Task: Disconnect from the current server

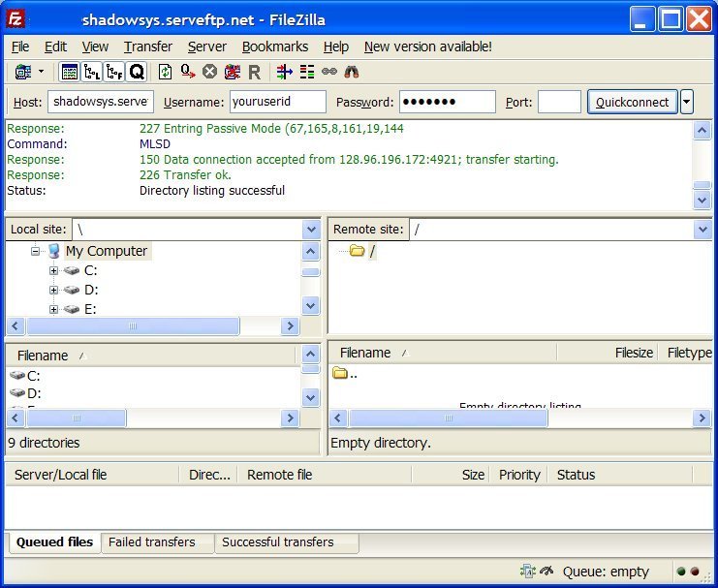Action: pos(233,72)
